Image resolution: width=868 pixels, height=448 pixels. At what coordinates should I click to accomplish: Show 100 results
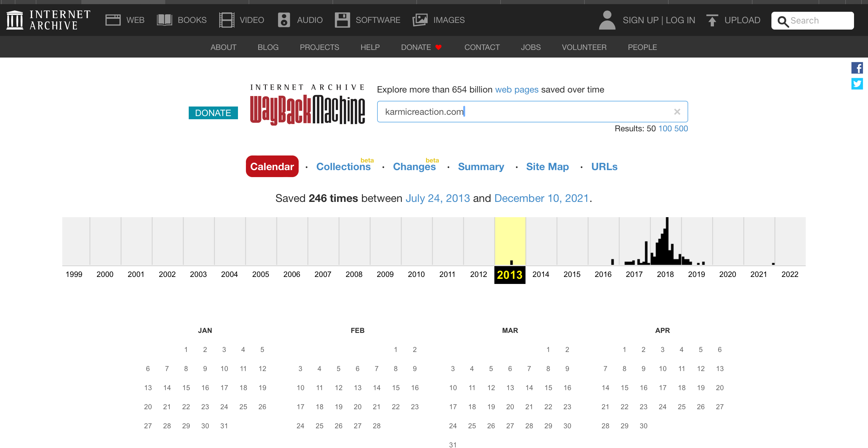point(665,128)
